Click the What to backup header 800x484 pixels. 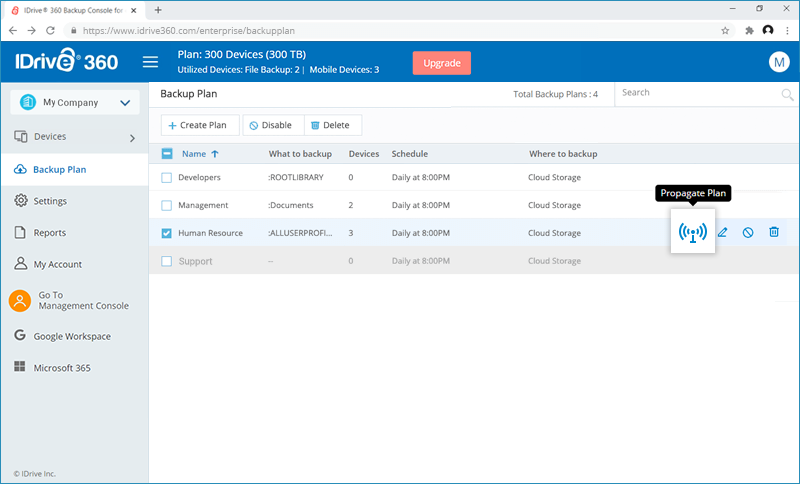coord(300,154)
